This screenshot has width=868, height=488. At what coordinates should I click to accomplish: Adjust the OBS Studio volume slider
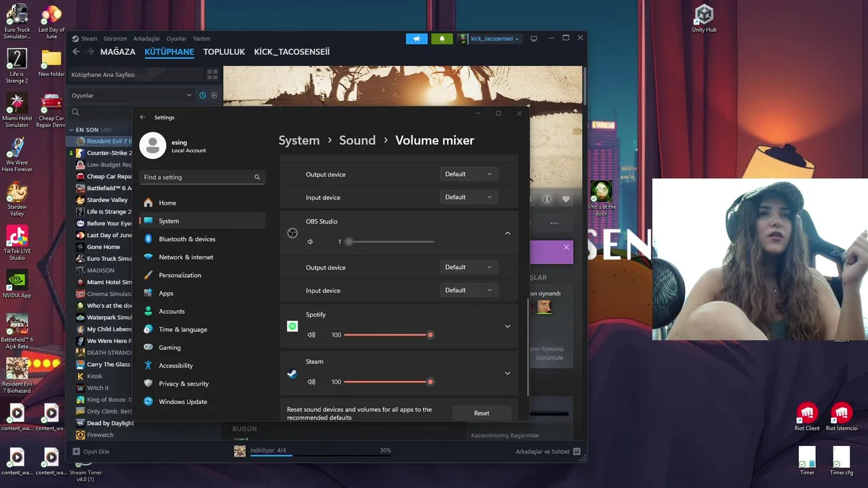coord(390,242)
